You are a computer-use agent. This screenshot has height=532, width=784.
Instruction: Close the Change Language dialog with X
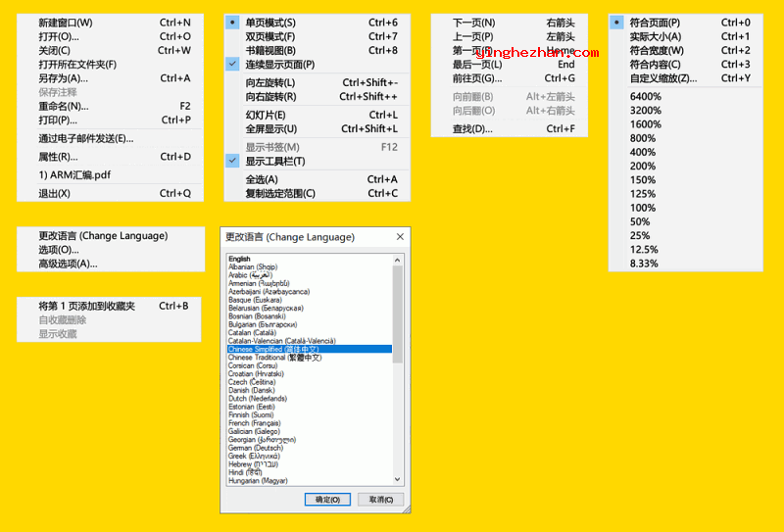pyautogui.click(x=399, y=237)
